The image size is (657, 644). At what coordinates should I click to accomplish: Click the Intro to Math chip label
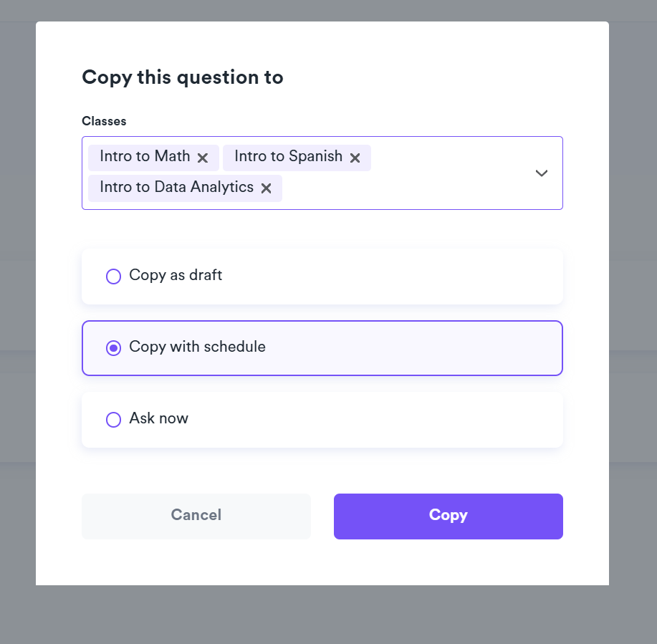point(145,156)
